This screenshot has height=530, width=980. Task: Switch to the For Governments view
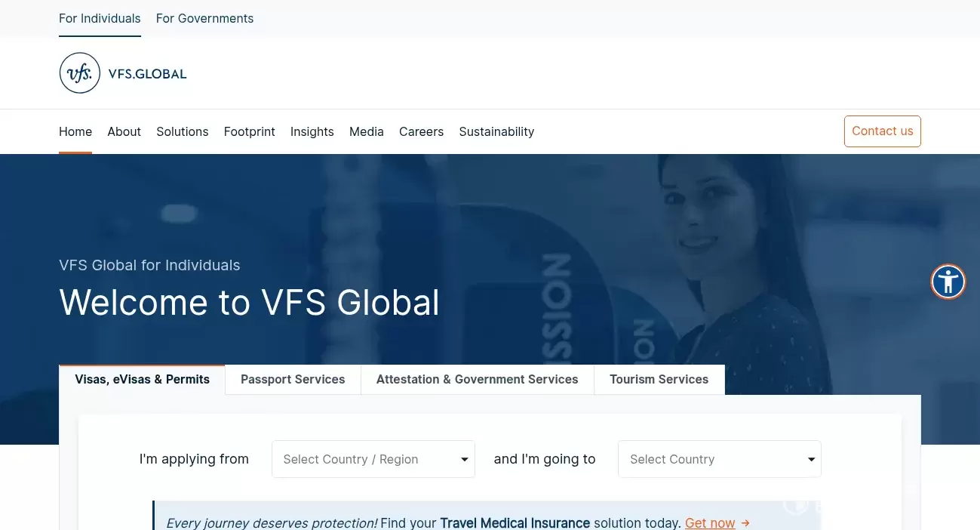[204, 18]
